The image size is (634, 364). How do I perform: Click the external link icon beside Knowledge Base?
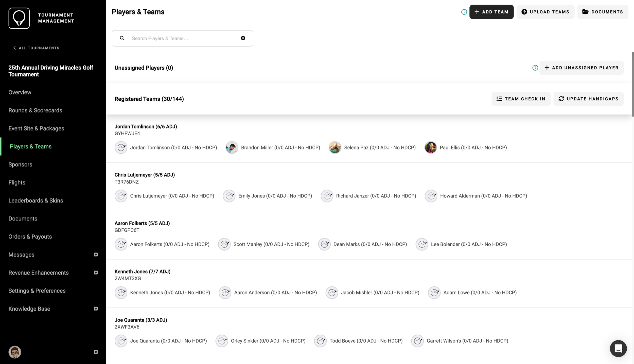coord(96,309)
